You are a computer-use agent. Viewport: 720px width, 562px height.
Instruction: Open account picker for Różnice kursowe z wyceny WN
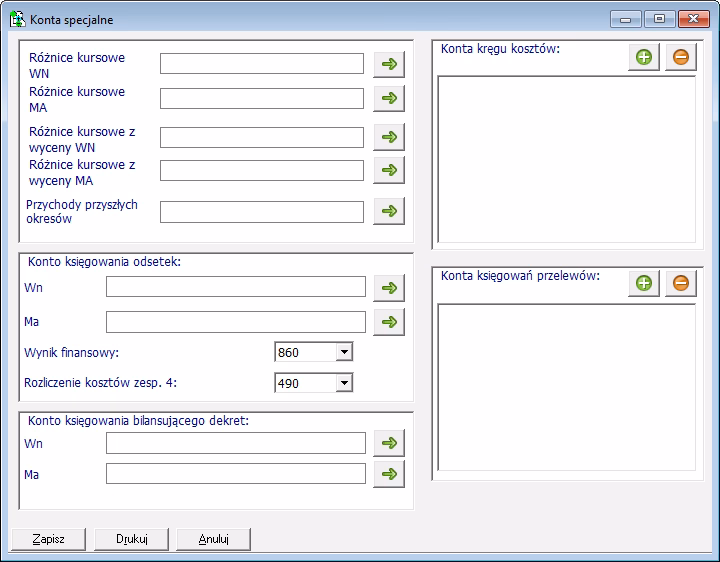pos(389,137)
